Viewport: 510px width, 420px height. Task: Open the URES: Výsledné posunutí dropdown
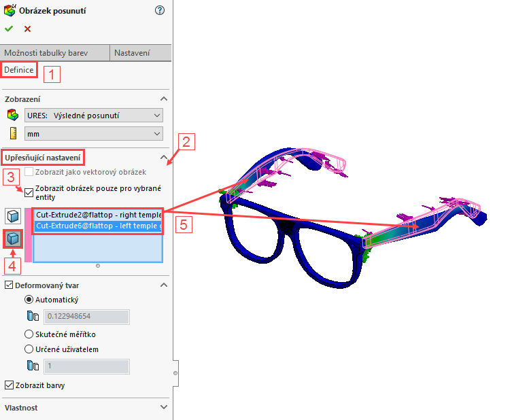point(94,116)
